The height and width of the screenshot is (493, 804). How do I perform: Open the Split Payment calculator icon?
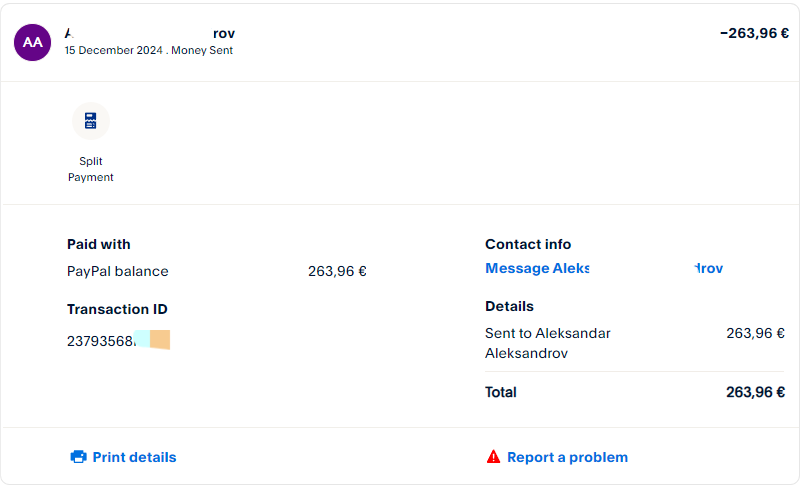(x=91, y=121)
